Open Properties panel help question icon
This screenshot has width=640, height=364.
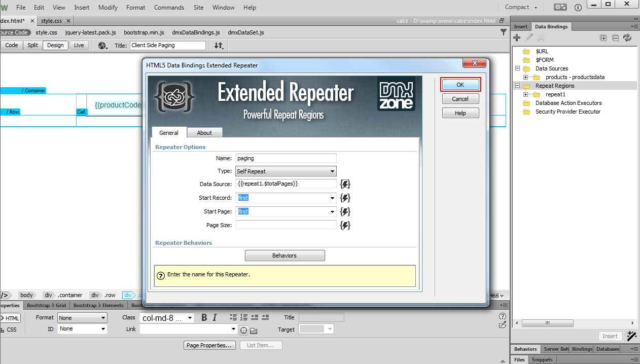point(503,316)
